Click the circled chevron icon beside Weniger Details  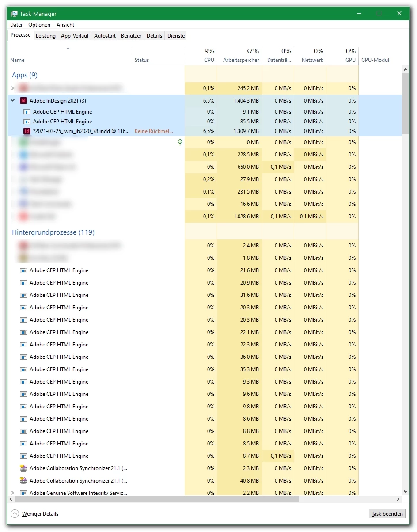coord(15,514)
